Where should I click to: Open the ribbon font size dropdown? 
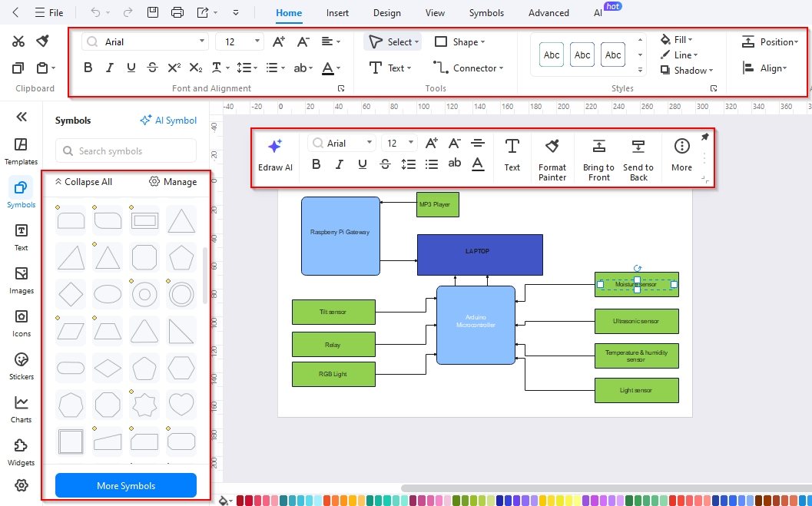tap(257, 41)
